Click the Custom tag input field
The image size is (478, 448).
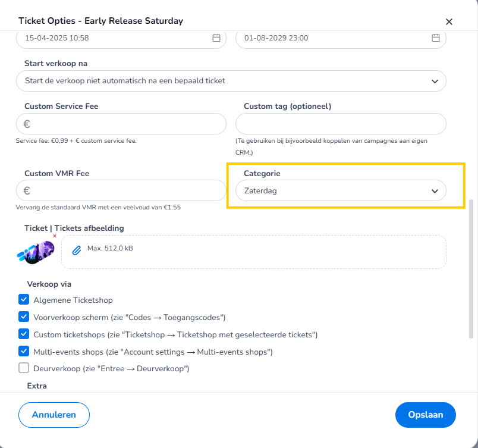(341, 124)
